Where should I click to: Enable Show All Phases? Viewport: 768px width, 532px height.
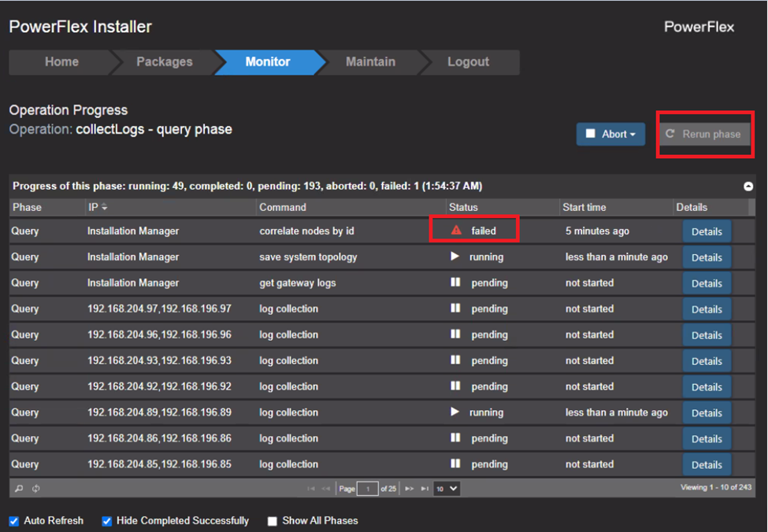pyautogui.click(x=272, y=520)
